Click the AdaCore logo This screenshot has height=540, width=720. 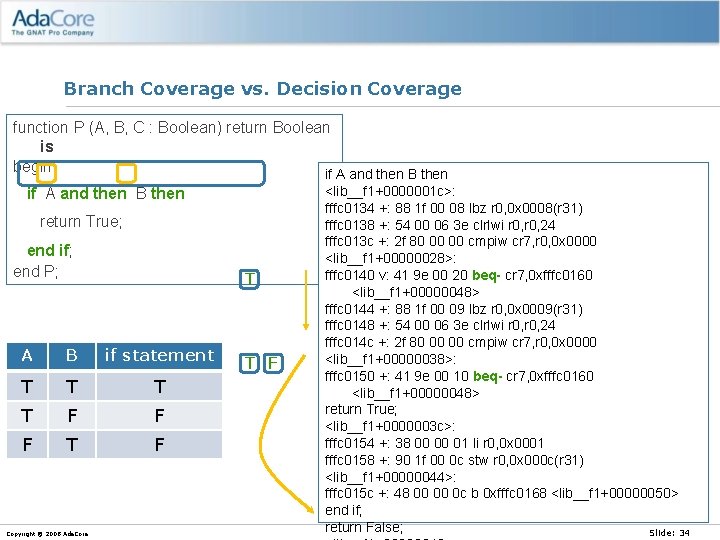click(53, 22)
